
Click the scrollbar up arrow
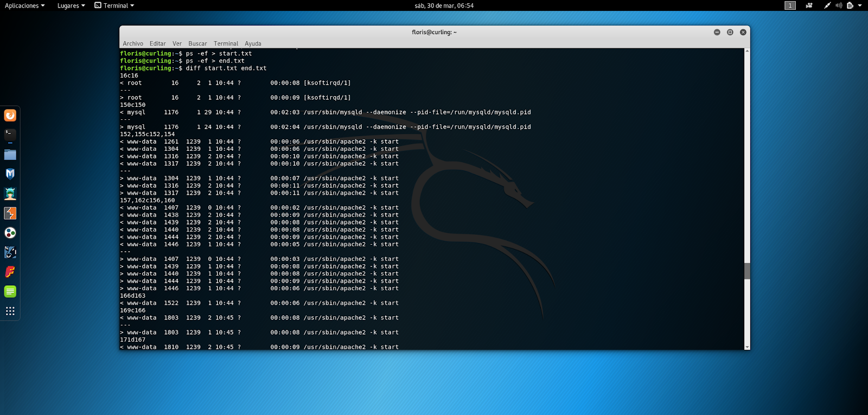point(747,51)
